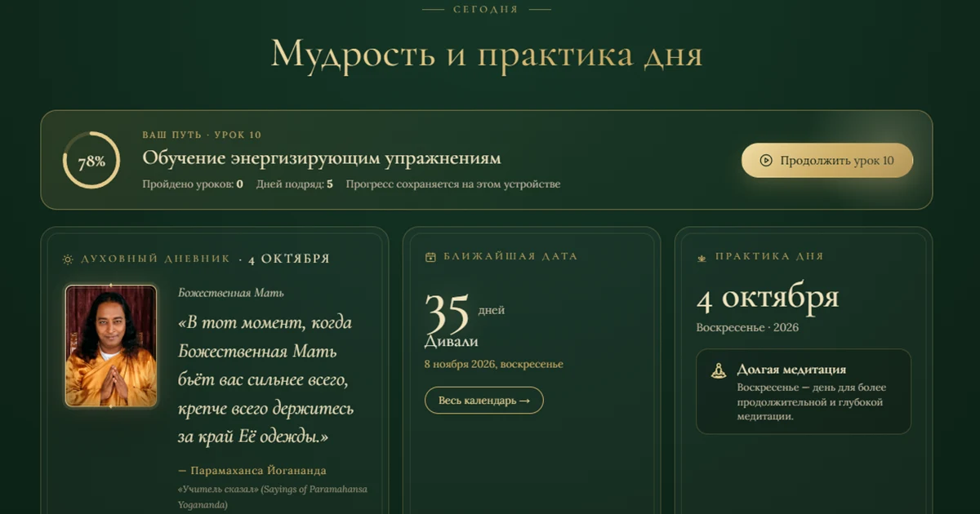Click the sun icon beside Духовный дневник

[x=68, y=259]
